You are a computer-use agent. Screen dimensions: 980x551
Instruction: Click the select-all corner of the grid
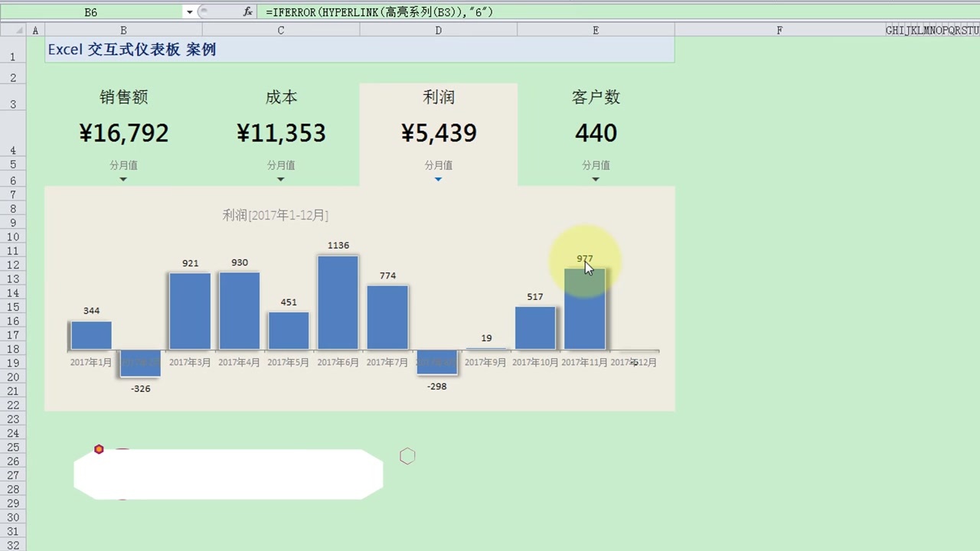(x=13, y=30)
